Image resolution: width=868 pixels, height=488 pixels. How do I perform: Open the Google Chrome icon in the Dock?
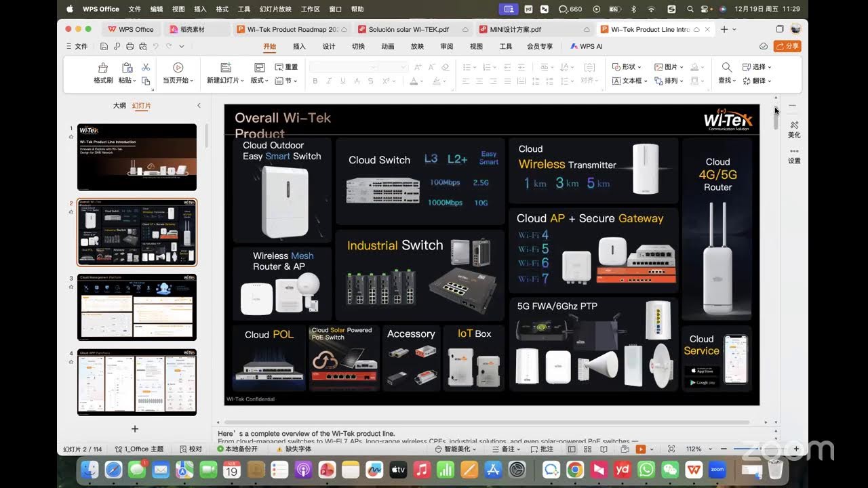click(x=575, y=469)
